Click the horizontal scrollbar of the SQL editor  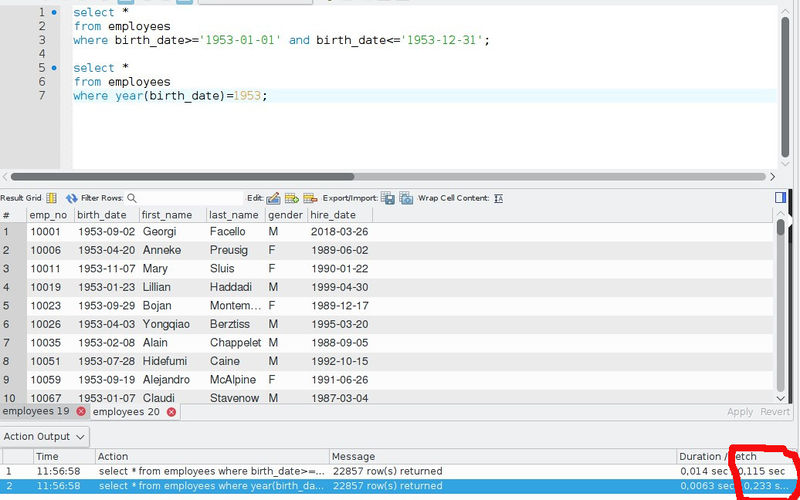182,177
